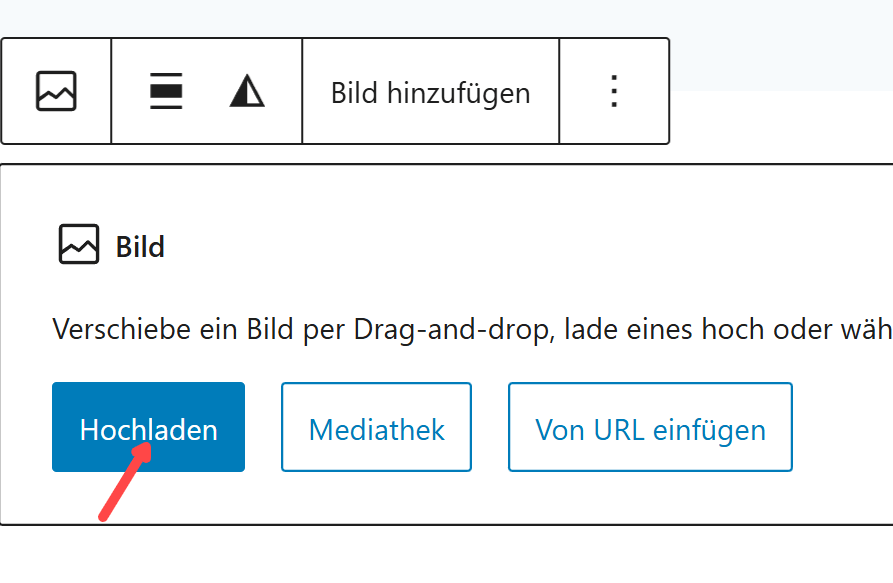
Task: Click the image block type icon in toolbar
Action: pos(56,92)
